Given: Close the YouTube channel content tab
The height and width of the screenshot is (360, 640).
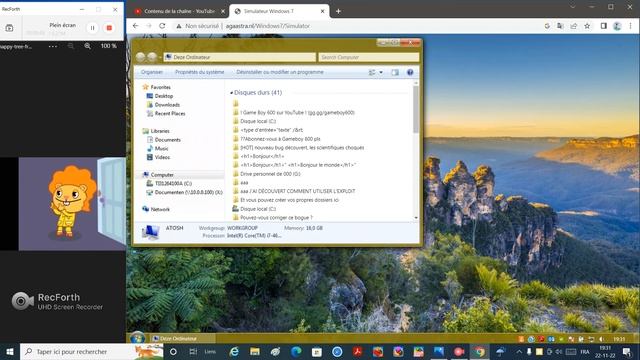Looking at the screenshot, I should [223, 11].
